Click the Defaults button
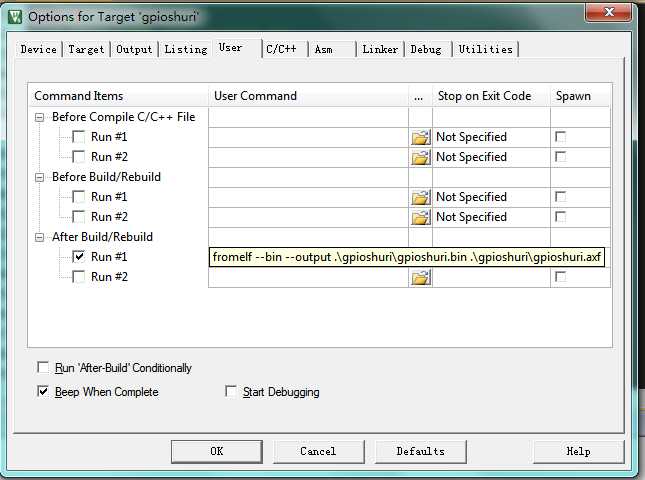The width and height of the screenshot is (645, 480). 420,452
